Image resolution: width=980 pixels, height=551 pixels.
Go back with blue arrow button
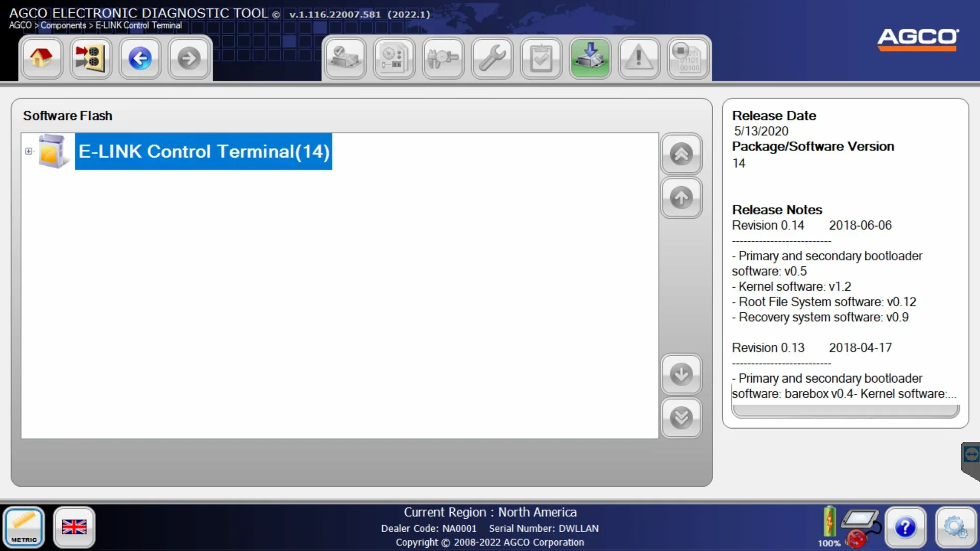[x=140, y=58]
